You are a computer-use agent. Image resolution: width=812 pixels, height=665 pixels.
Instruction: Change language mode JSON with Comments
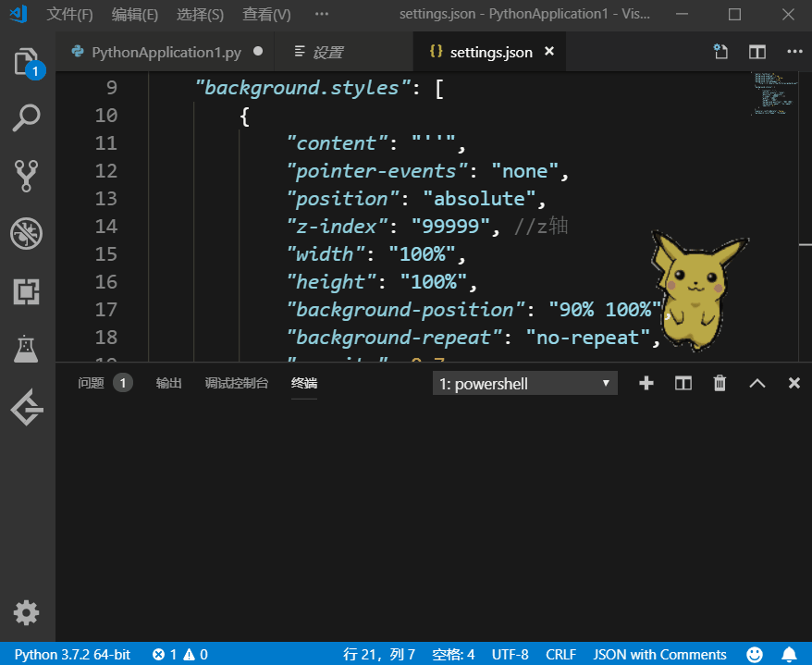659,654
